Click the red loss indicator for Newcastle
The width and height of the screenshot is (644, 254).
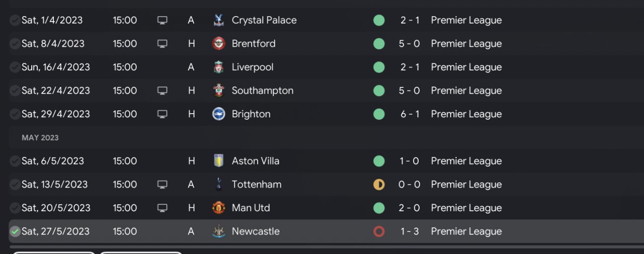click(x=379, y=231)
